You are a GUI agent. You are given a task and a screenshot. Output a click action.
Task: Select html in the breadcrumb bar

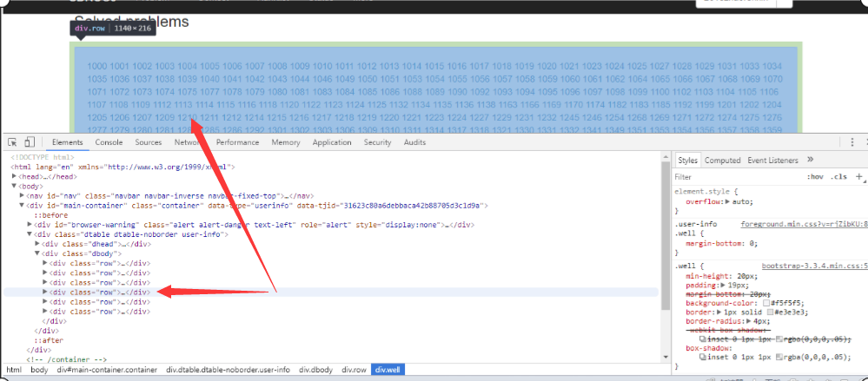click(x=13, y=370)
